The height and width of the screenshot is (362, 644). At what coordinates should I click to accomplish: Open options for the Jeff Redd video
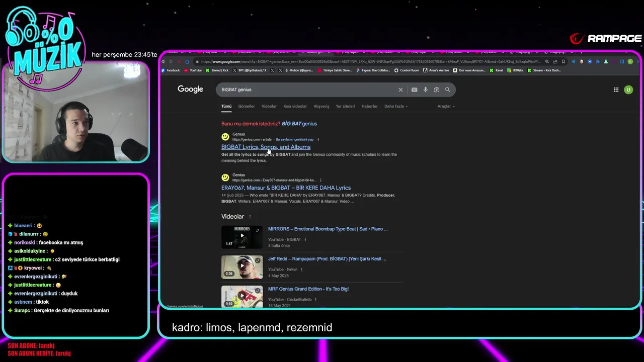pyautogui.click(x=302, y=269)
